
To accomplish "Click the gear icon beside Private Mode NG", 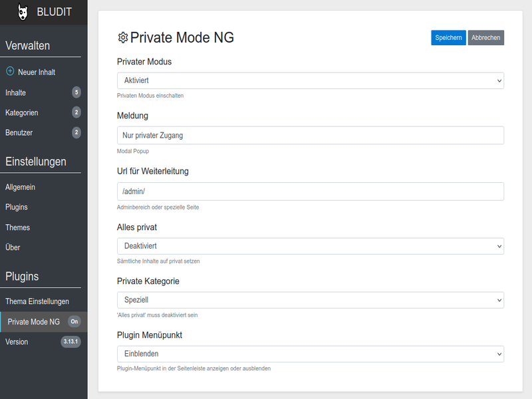I will point(122,38).
